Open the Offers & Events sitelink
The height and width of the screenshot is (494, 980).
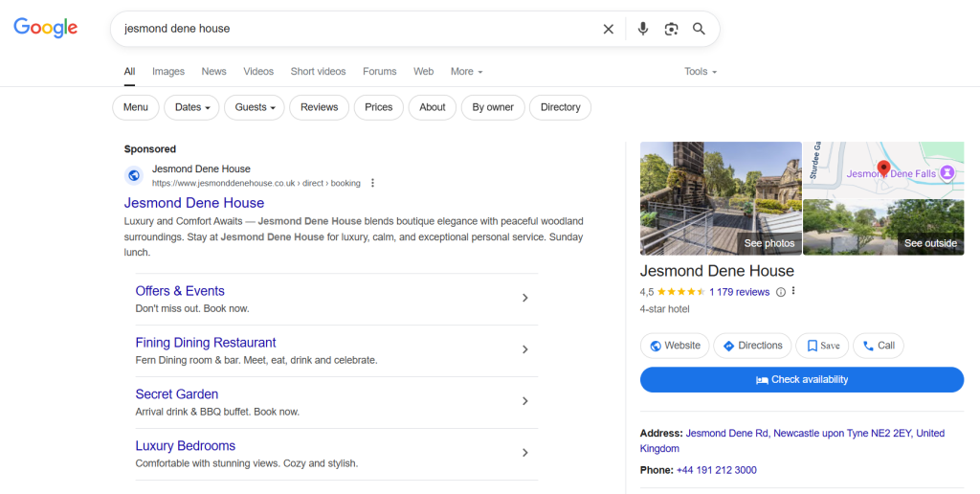180,291
